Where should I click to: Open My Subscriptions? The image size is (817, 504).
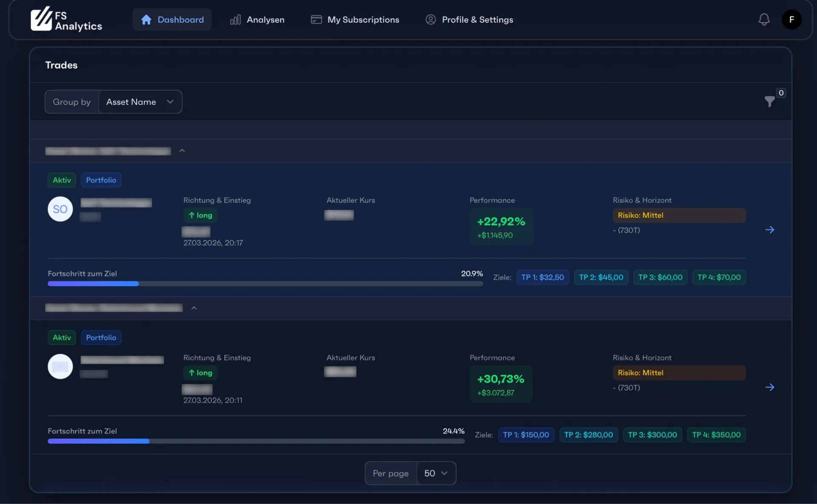(x=355, y=20)
